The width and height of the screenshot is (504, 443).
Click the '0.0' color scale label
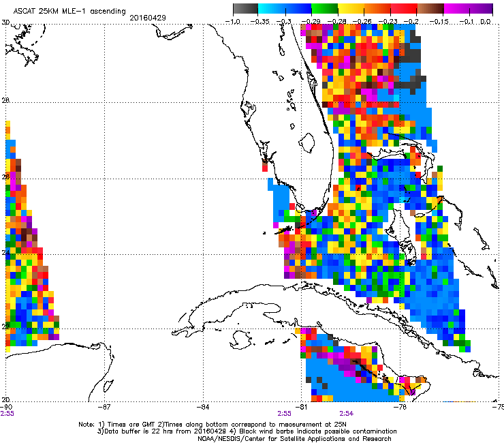coord(486,22)
